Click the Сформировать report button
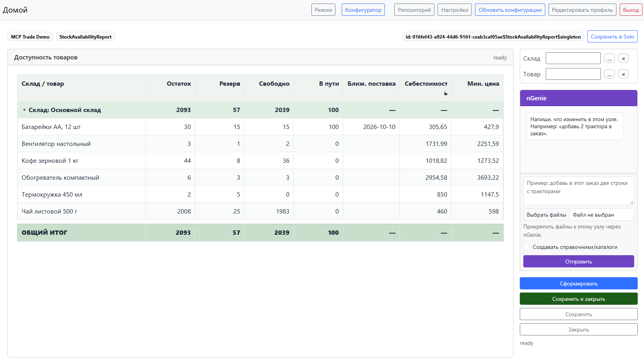This screenshot has width=644, height=359. 578,284
